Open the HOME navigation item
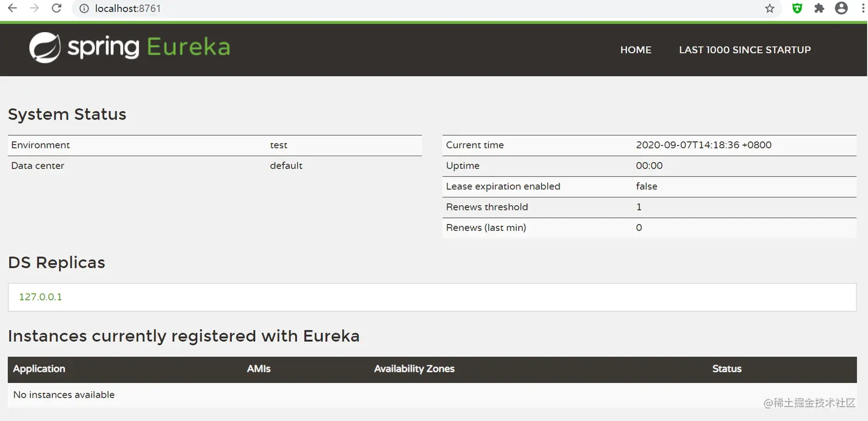The height and width of the screenshot is (421, 868). (x=635, y=50)
